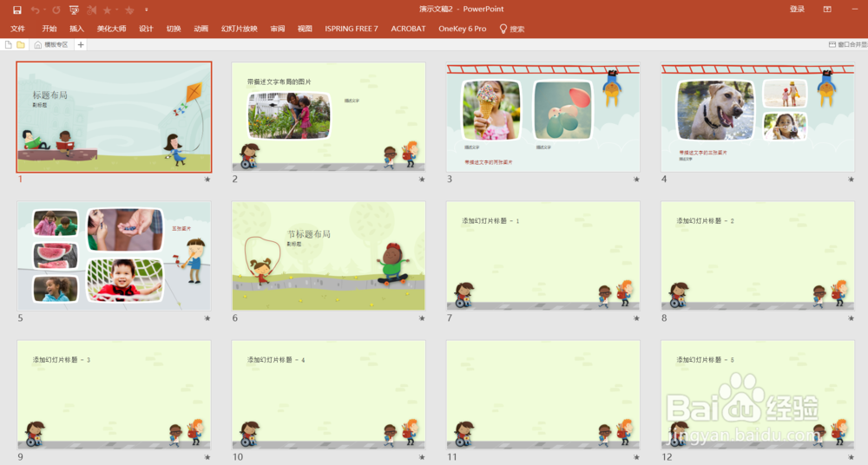Switch to the 模板专区 document tab
This screenshot has width=868, height=465.
pyautogui.click(x=51, y=44)
